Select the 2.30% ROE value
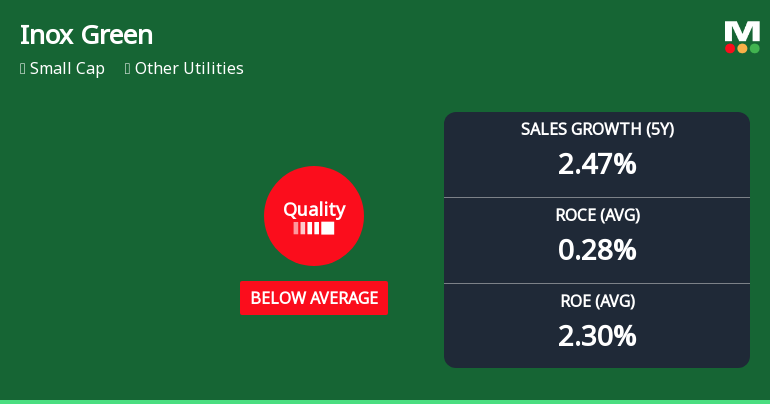Image resolution: width=770 pixels, height=404 pixels. 597,336
